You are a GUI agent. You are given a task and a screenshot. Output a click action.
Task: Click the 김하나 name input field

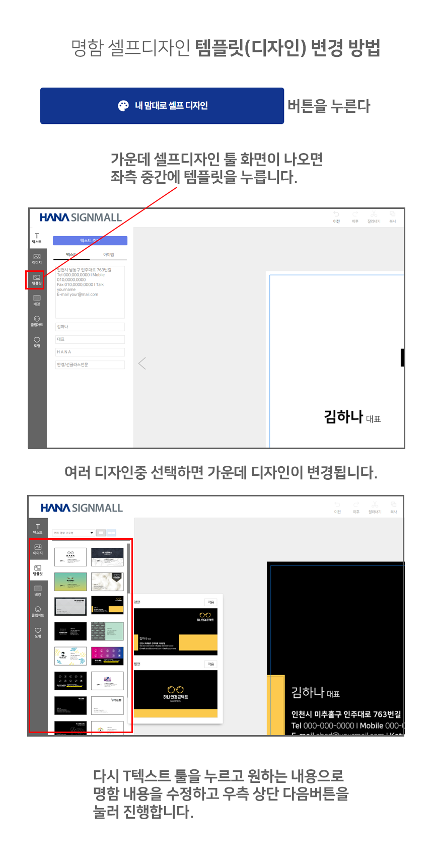tap(90, 327)
